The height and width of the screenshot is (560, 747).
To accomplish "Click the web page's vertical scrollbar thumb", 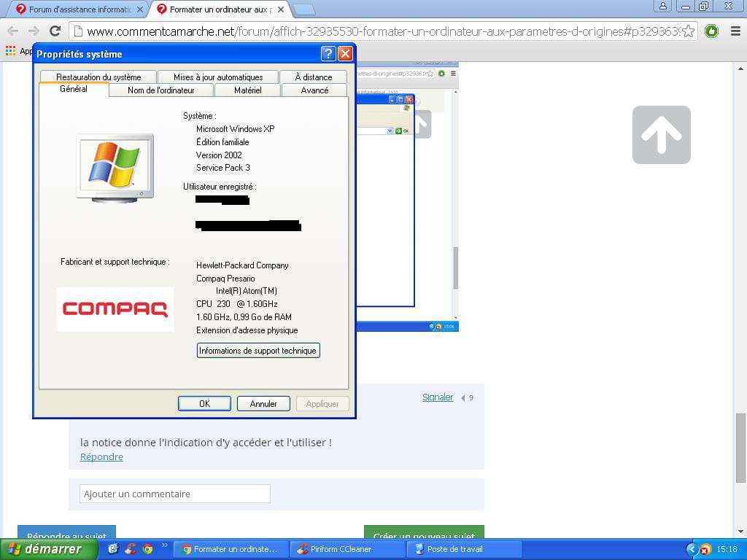I will (x=741, y=448).
